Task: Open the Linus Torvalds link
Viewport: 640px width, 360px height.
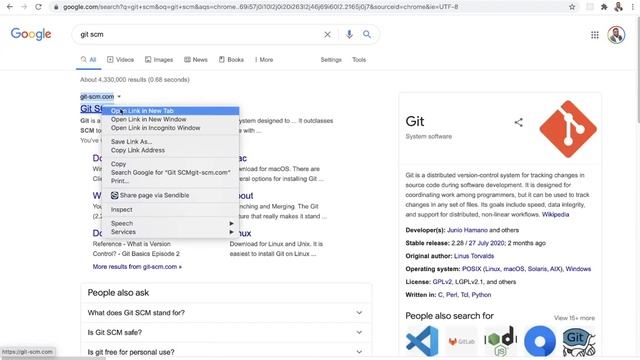Action: 474,256
